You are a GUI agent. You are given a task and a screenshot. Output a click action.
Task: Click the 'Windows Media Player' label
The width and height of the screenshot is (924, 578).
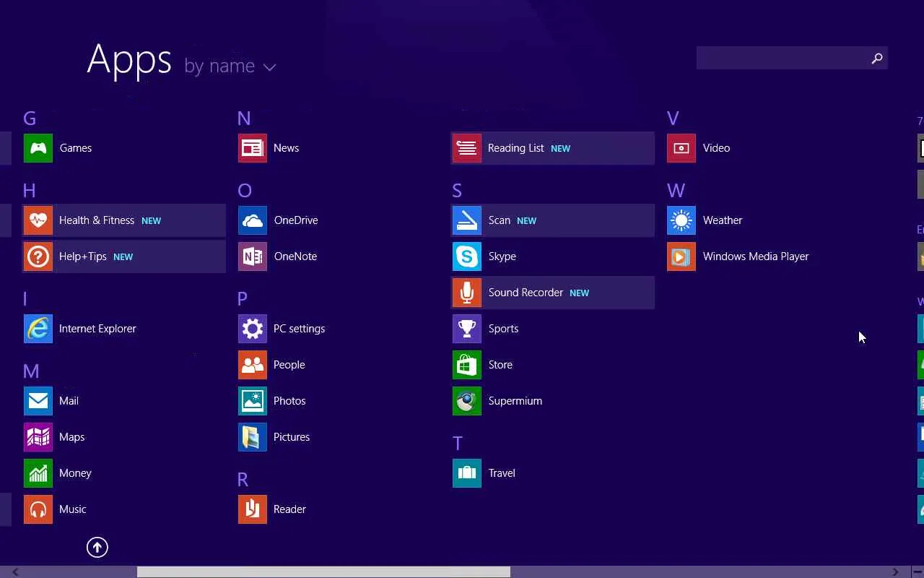(x=756, y=256)
